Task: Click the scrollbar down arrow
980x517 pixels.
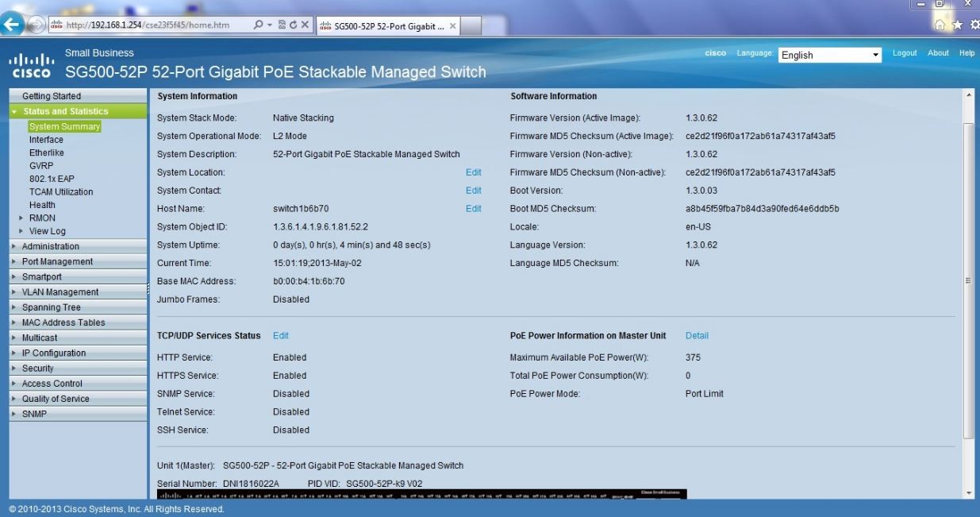Action: (967, 492)
